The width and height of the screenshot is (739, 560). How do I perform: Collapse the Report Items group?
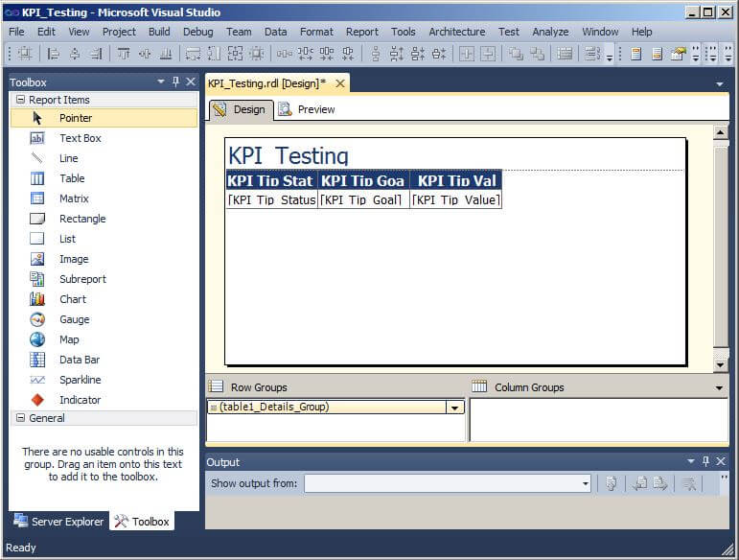20,100
